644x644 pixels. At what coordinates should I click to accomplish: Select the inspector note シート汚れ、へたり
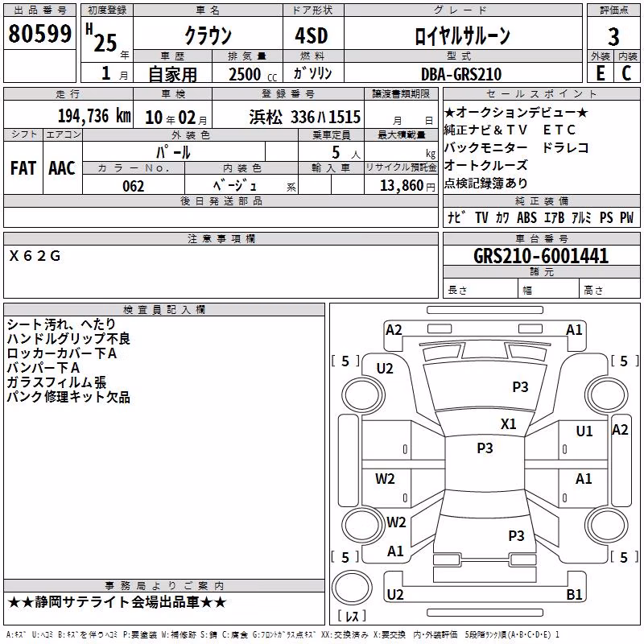[x=62, y=324]
